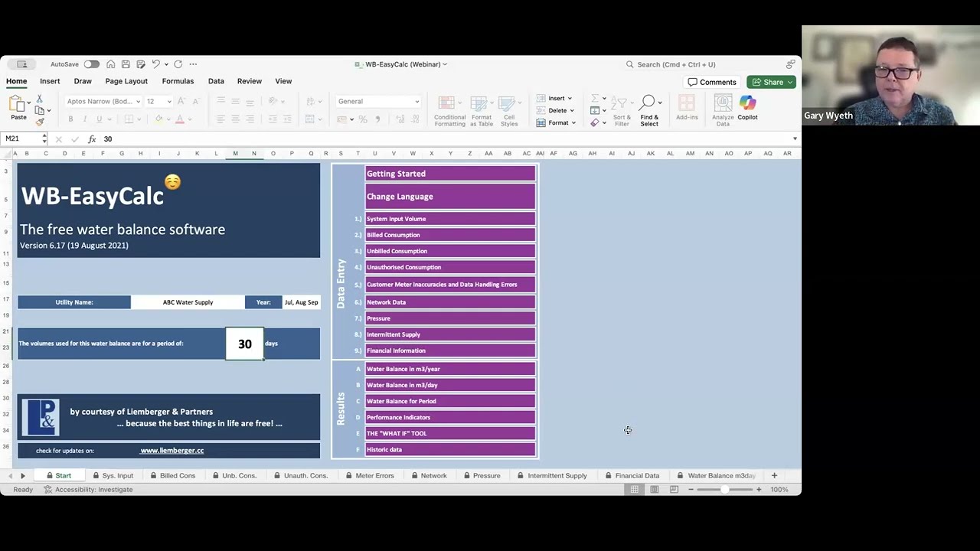Viewport: 980px width, 551px height.
Task: Add a new sheet with plus button
Action: [774, 476]
